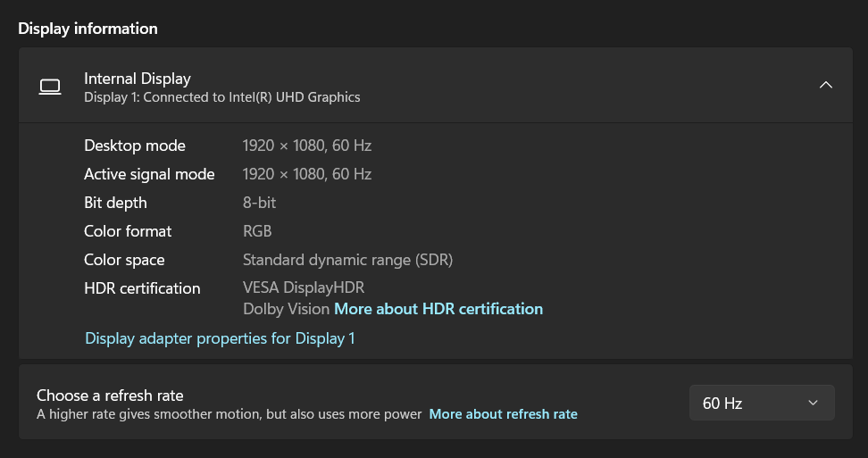Click the 8-bit value for Bit depth
Image resolution: width=868 pixels, height=458 pixels.
(259, 203)
